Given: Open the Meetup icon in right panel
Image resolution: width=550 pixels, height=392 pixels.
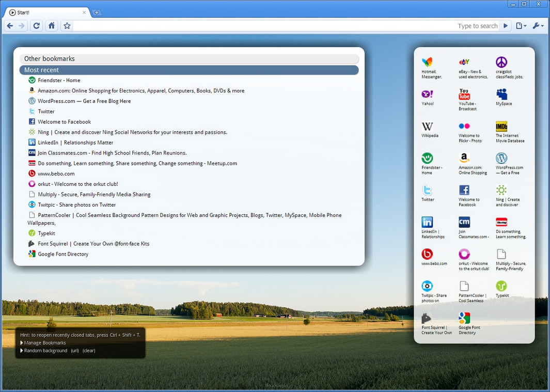Looking at the screenshot, I should click(x=501, y=222).
